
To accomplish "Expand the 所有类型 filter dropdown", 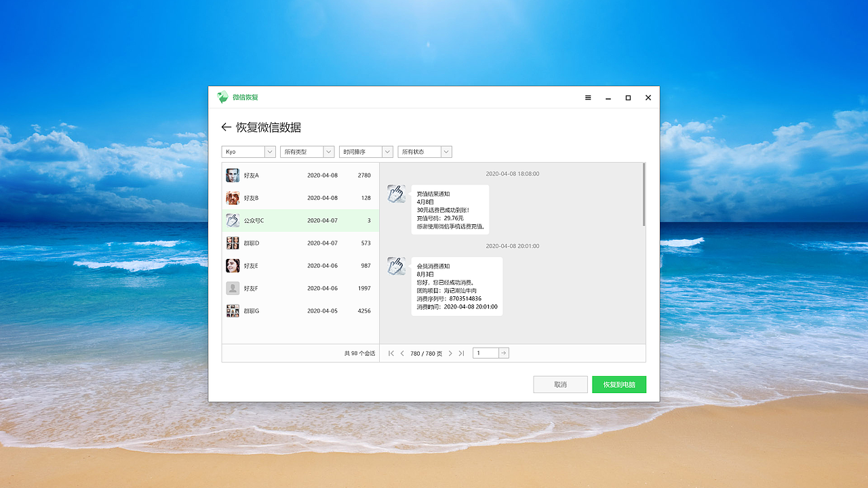I will 307,152.
